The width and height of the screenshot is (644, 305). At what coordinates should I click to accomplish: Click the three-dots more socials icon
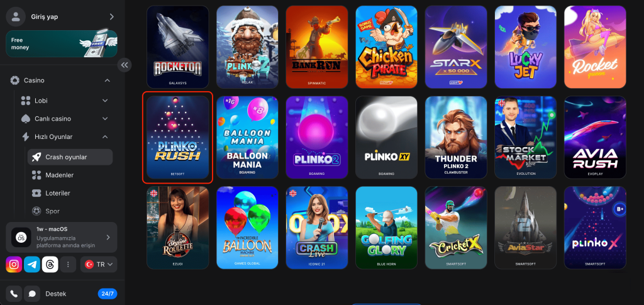click(68, 264)
